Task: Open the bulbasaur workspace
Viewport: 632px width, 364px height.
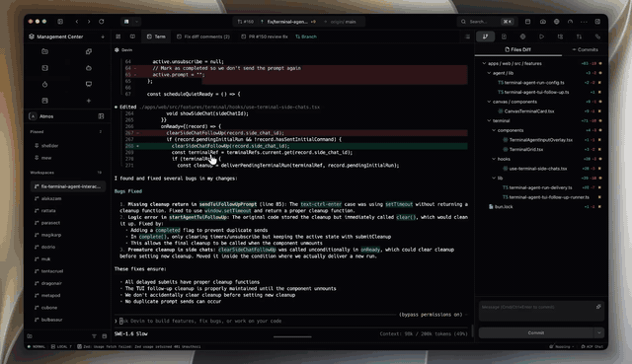Action: [51, 320]
